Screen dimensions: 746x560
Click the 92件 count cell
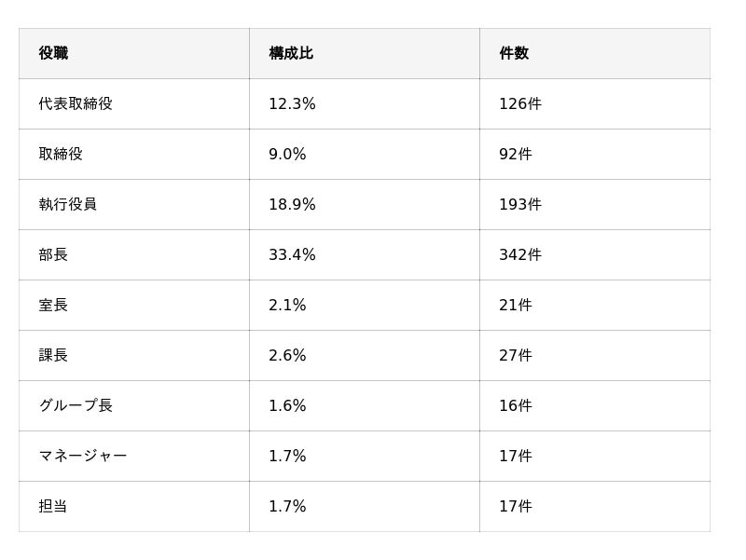point(595,154)
